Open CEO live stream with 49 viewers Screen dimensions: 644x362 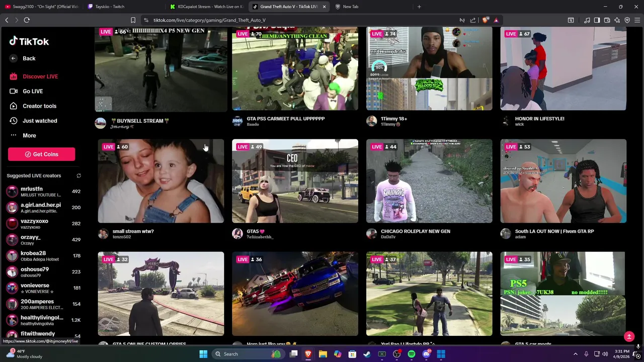click(x=295, y=181)
